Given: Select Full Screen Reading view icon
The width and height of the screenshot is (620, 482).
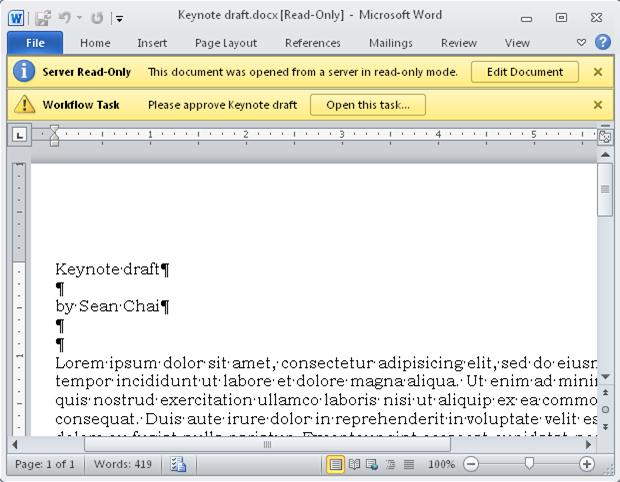Looking at the screenshot, I should [354, 464].
